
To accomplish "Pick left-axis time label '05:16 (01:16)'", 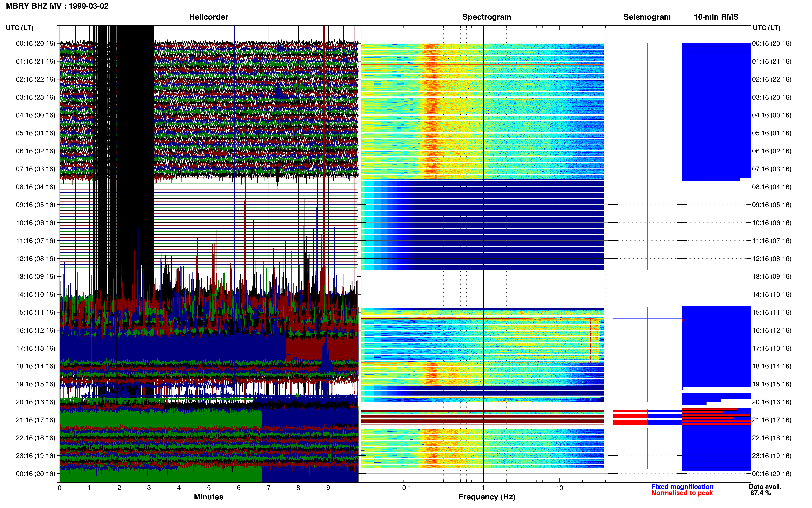I will pyautogui.click(x=36, y=133).
